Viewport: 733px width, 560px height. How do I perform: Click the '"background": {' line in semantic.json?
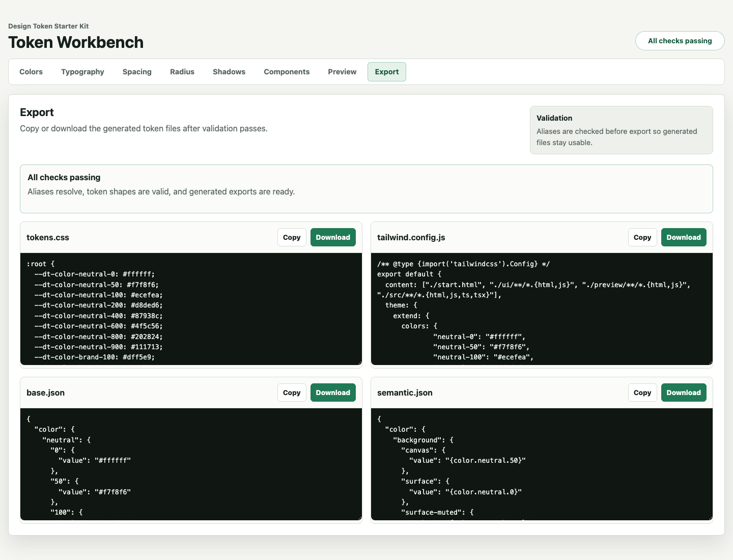pos(423,440)
